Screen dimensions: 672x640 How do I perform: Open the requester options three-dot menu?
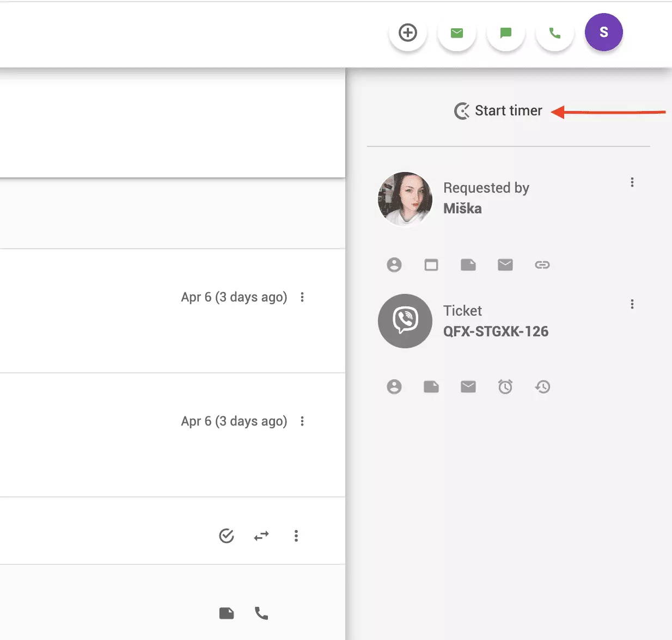(632, 182)
